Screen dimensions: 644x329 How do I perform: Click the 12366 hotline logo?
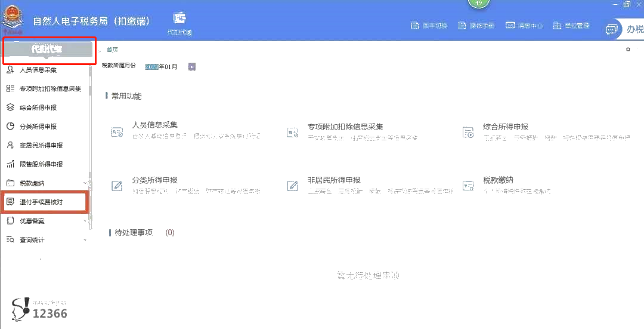tap(39, 309)
